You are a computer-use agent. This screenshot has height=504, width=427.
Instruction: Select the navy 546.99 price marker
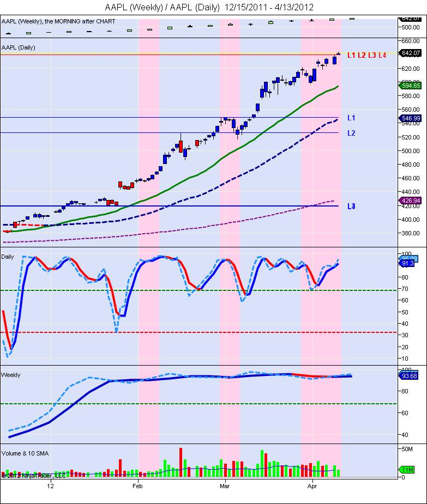410,118
